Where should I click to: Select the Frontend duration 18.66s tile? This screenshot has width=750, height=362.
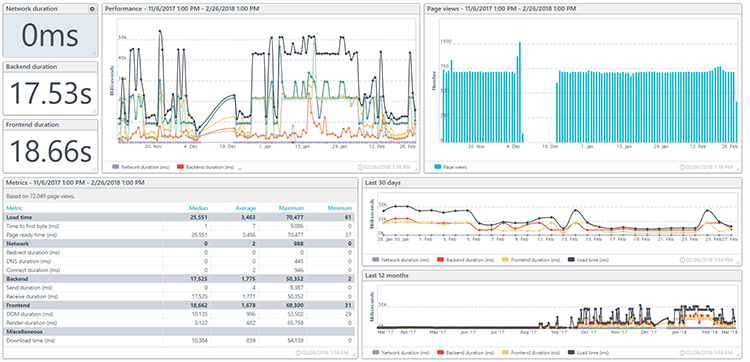click(50, 146)
